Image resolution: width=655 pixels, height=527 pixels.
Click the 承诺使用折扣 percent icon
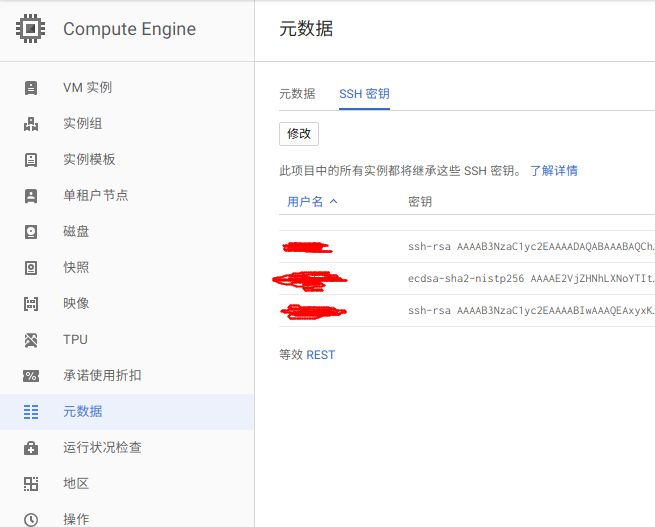coord(31,376)
